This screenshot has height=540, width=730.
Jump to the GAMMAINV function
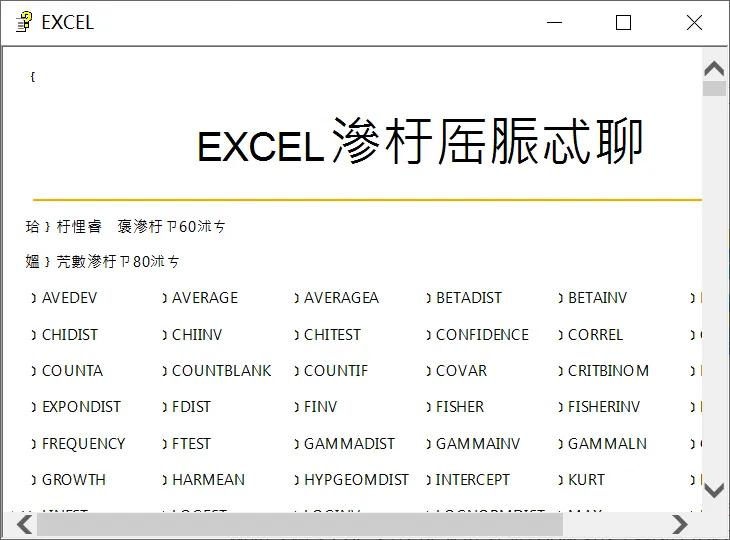[x=478, y=444]
